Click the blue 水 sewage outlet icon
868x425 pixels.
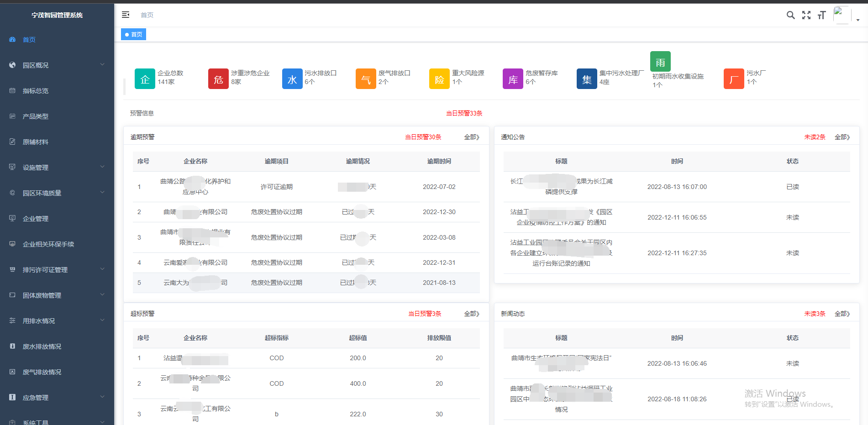coord(292,79)
